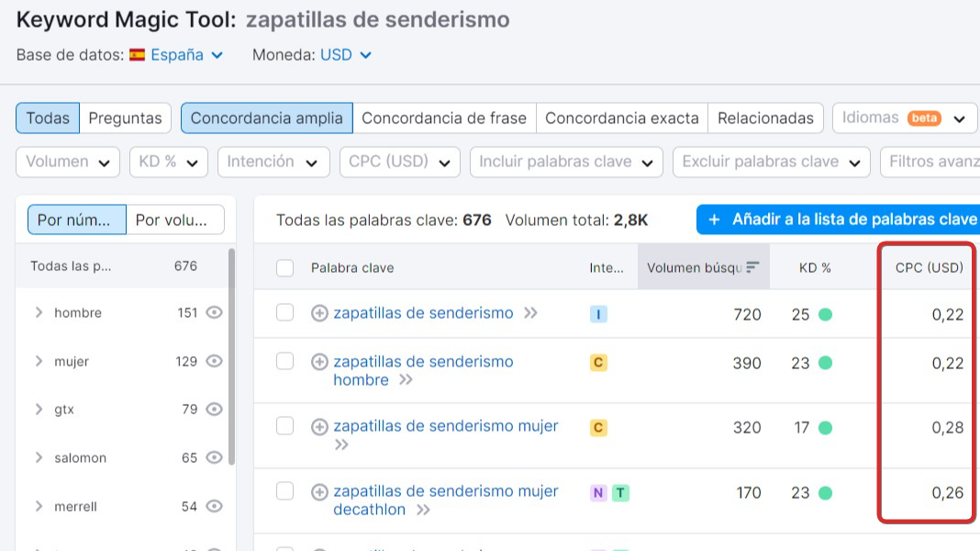The image size is (980, 551).
Task: Click the plus icon beside zapatillas de senderismo mujer
Action: pyautogui.click(x=320, y=426)
